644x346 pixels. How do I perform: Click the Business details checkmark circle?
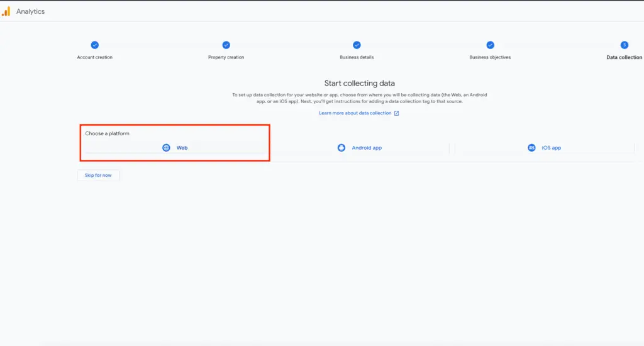click(357, 45)
